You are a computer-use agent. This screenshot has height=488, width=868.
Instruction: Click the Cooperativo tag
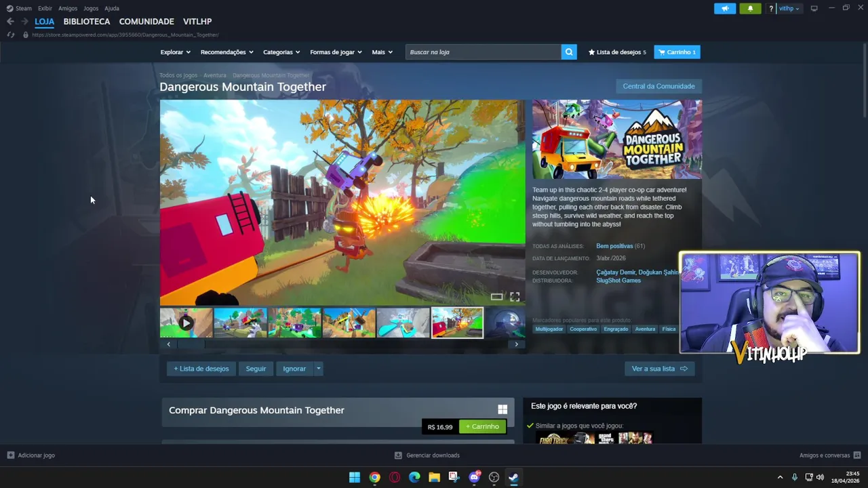(583, 329)
